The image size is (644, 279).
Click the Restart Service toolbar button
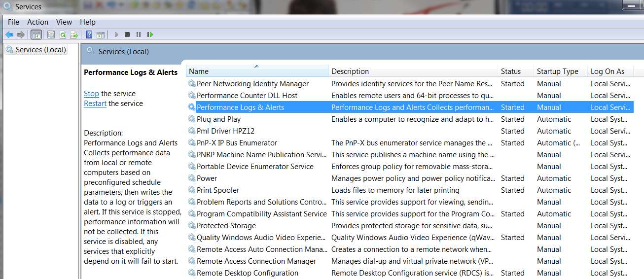click(x=150, y=35)
